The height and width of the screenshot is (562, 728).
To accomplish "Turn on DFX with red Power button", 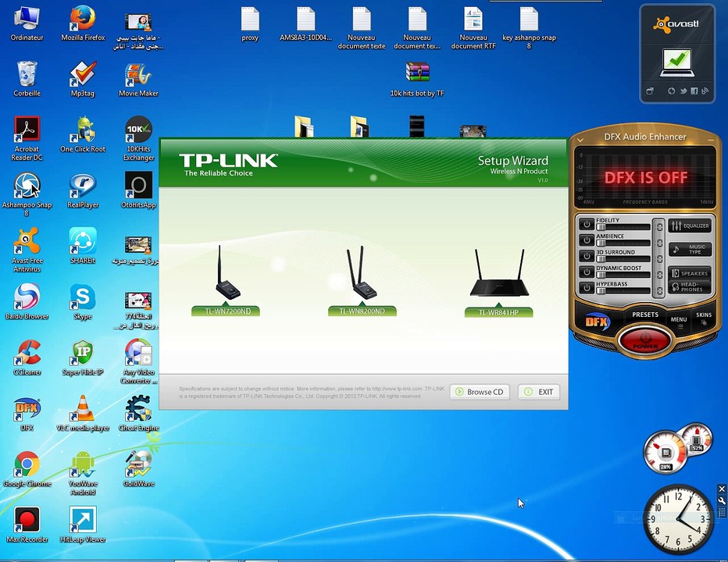I will (x=645, y=340).
